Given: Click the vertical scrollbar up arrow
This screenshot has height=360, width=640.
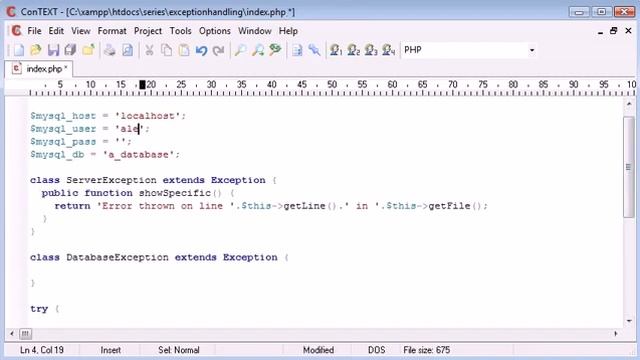Looking at the screenshot, I should coord(629,104).
